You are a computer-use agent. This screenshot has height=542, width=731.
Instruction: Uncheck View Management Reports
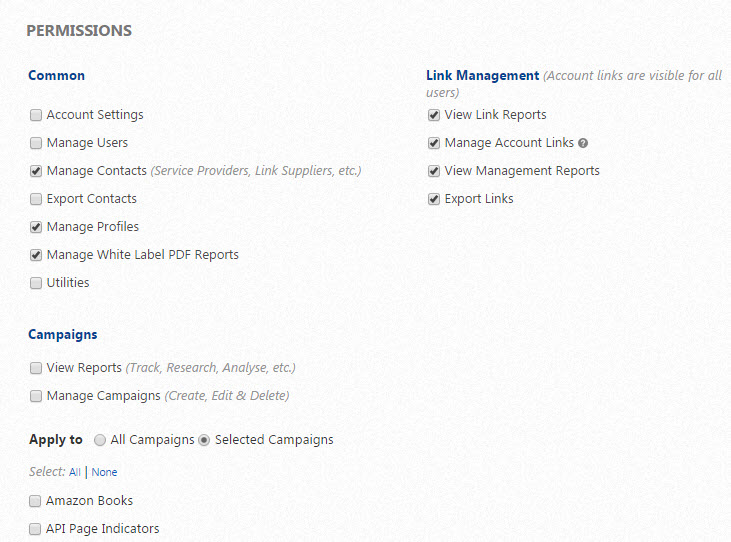(434, 171)
